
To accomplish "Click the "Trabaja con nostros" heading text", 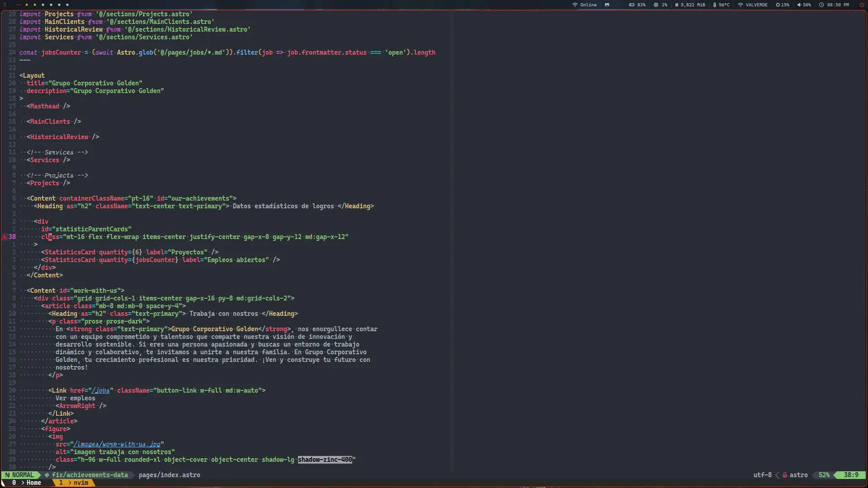I will point(224,314).
